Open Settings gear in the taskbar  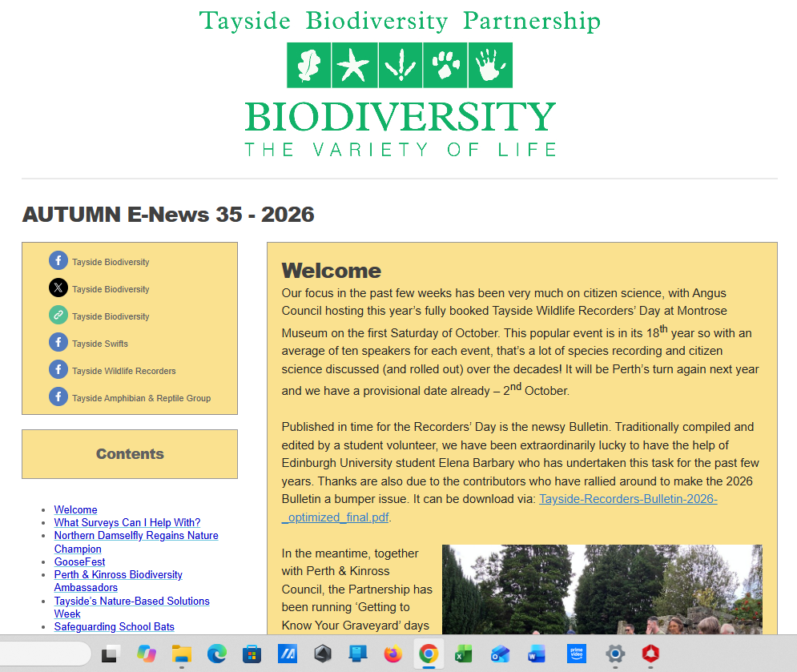[615, 654]
